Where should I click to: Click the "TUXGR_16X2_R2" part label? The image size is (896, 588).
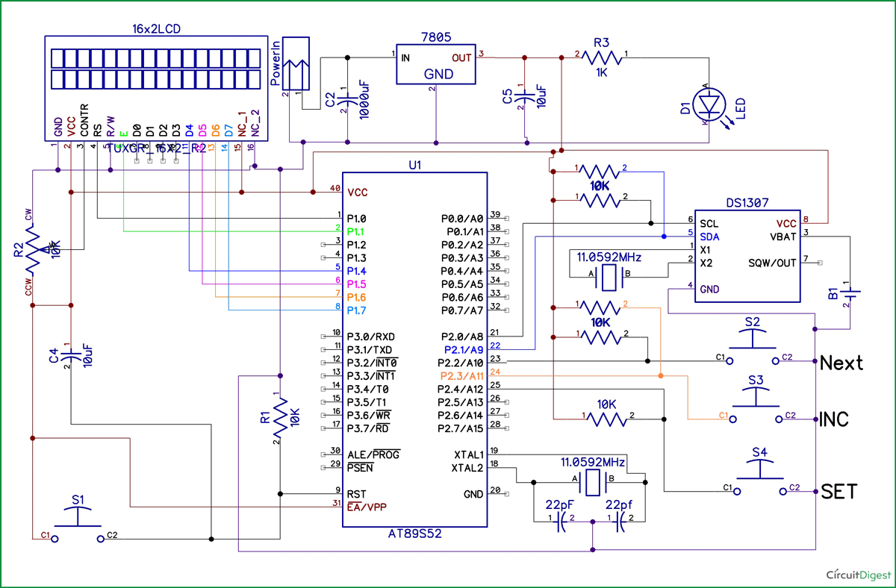click(x=156, y=148)
